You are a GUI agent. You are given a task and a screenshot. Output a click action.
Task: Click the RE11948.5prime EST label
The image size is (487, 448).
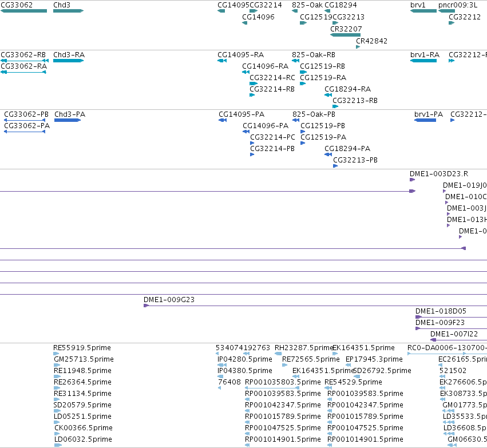point(82,371)
